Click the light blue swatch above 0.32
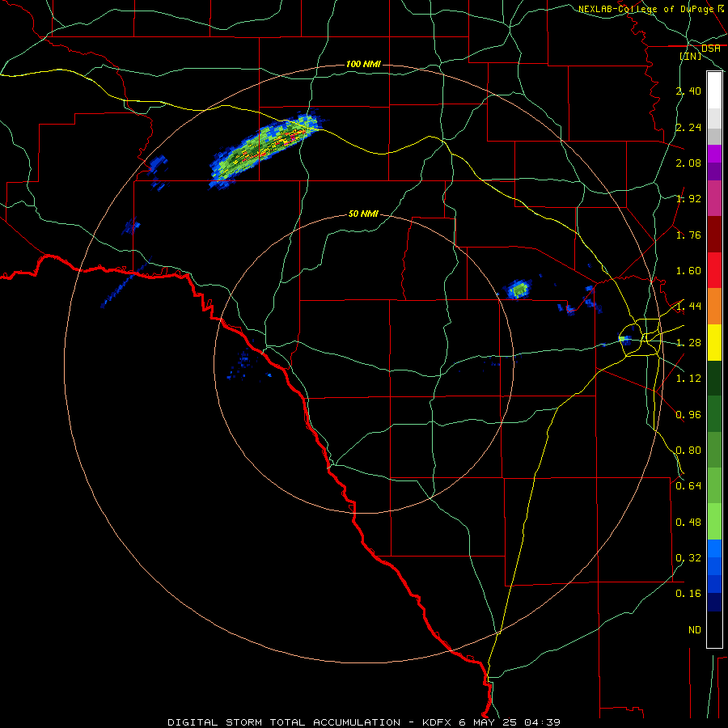 click(x=714, y=548)
